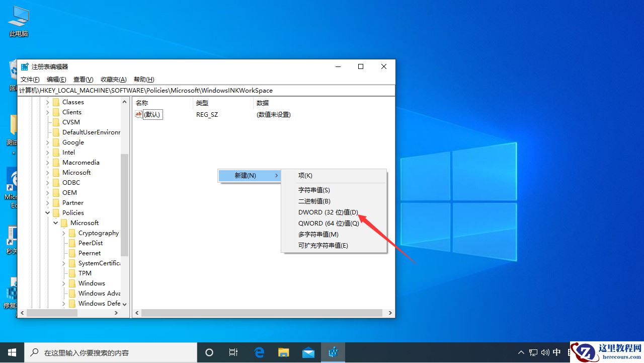Open the 收藏夹(A) menu

tap(113, 79)
